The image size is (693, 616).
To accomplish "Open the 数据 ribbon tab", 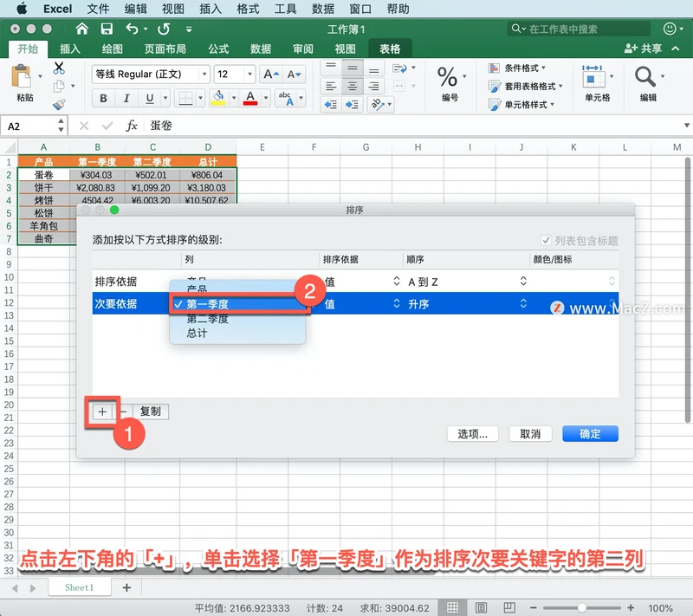I will pyautogui.click(x=261, y=49).
